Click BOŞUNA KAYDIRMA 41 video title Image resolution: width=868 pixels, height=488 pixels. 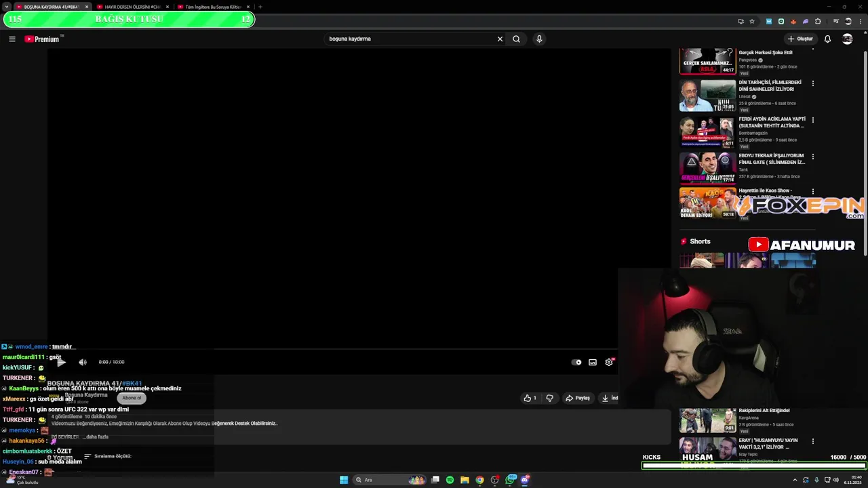tap(94, 384)
